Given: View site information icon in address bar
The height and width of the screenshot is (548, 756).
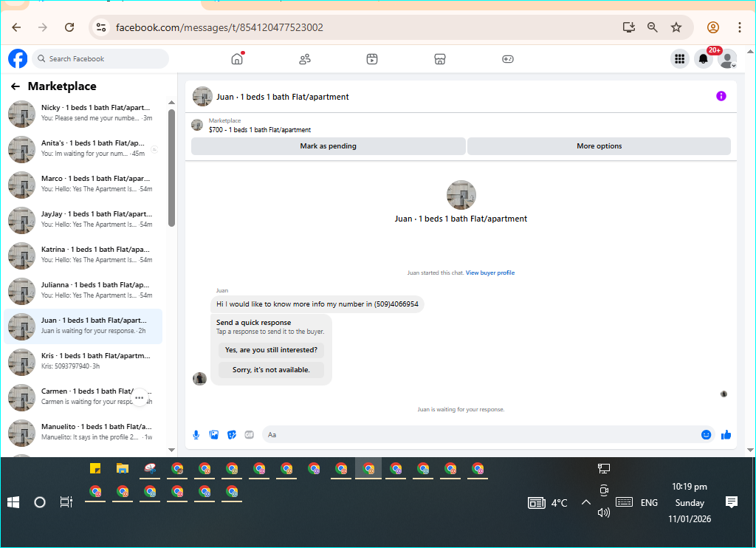Looking at the screenshot, I should [x=100, y=27].
